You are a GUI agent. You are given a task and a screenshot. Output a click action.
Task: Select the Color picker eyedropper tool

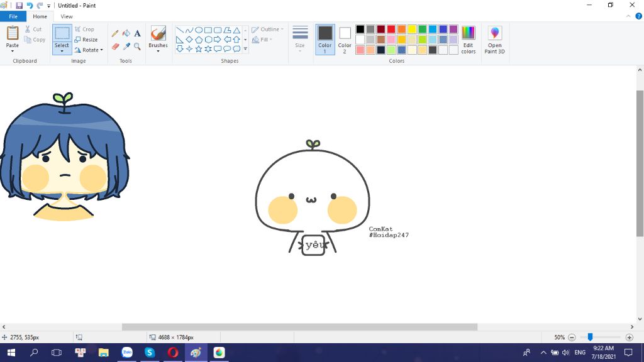(x=126, y=47)
